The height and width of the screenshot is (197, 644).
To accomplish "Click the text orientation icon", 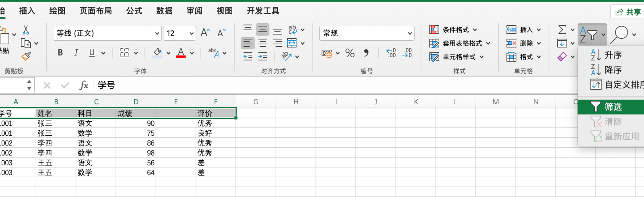I will pos(287,56).
